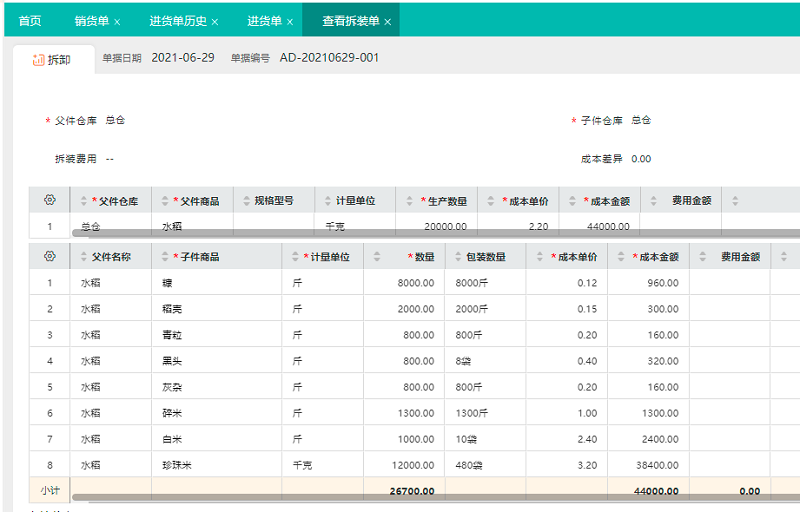Sort child table by 费用金额 column
Viewport: 800px width, 512px height.
pos(702,257)
